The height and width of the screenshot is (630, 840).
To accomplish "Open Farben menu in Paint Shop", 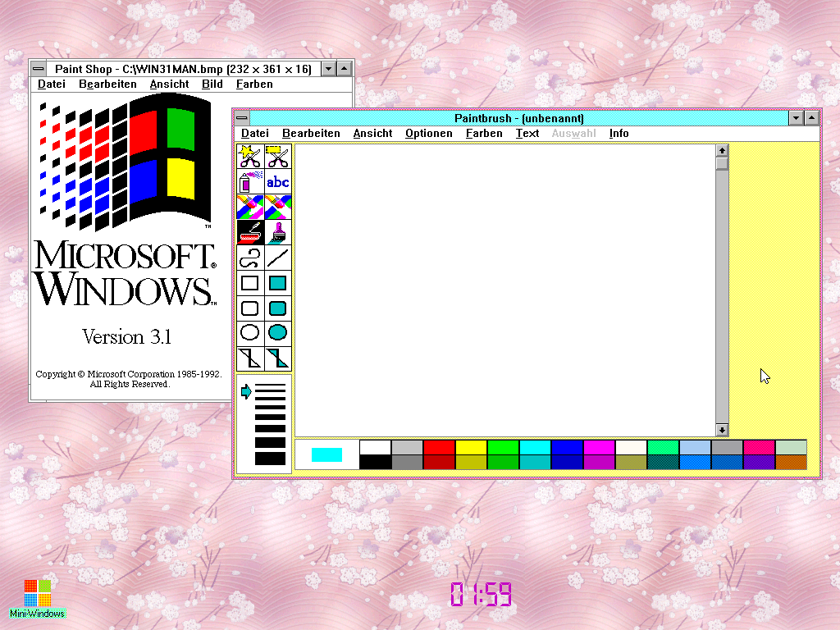I will point(254,84).
